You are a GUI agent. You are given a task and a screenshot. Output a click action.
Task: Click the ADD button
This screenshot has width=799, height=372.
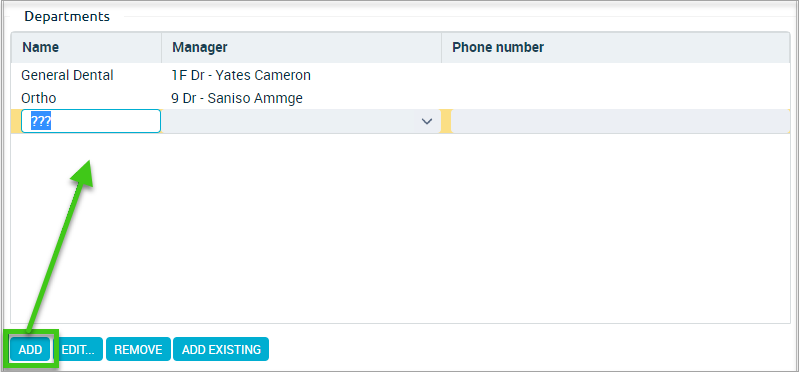coord(30,350)
